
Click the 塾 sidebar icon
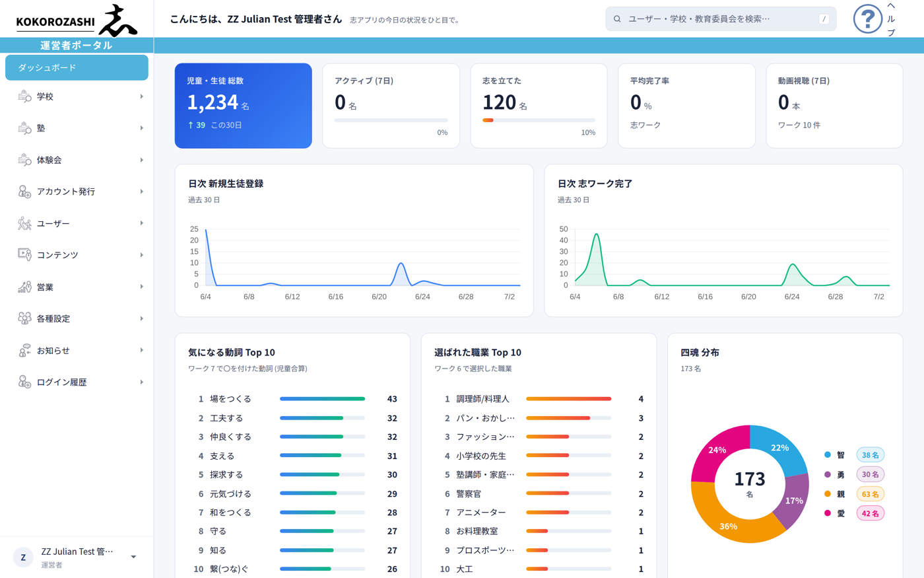point(24,128)
